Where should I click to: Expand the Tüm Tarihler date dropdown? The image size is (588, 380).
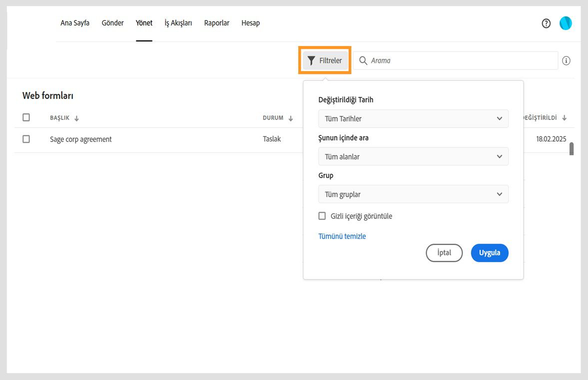(x=413, y=118)
